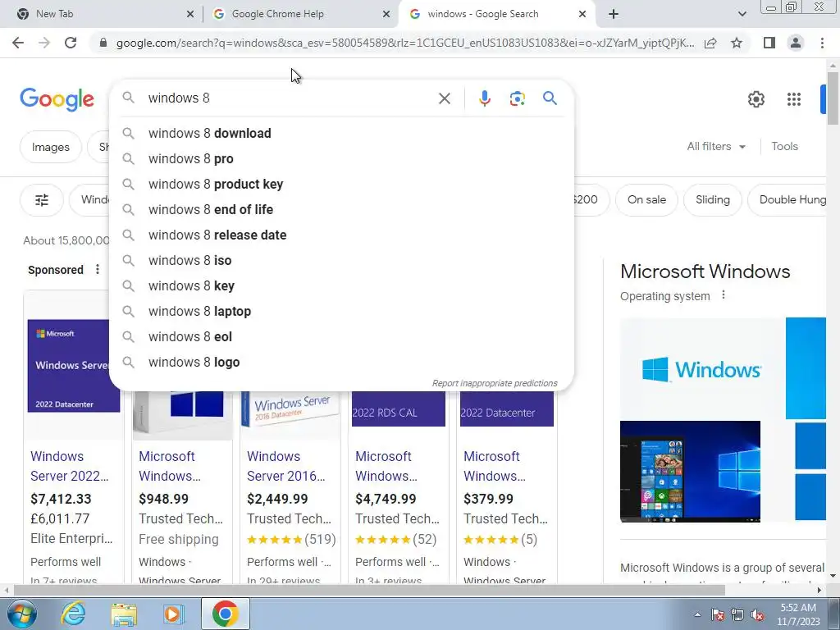Click the search input containing windows 8
This screenshot has height=630, width=840.
pos(290,98)
